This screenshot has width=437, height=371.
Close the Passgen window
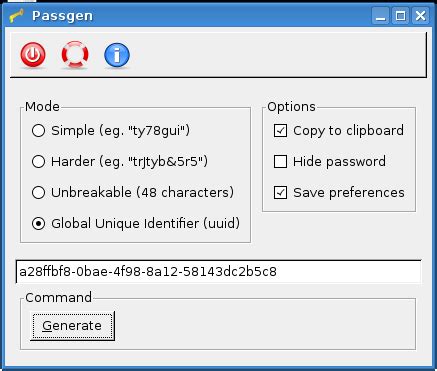tap(420, 16)
